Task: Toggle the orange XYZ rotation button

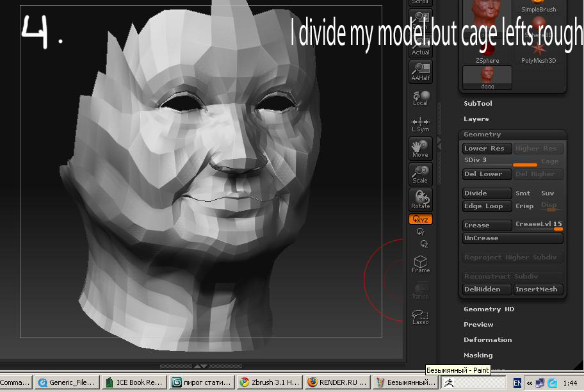Action: 421,220
